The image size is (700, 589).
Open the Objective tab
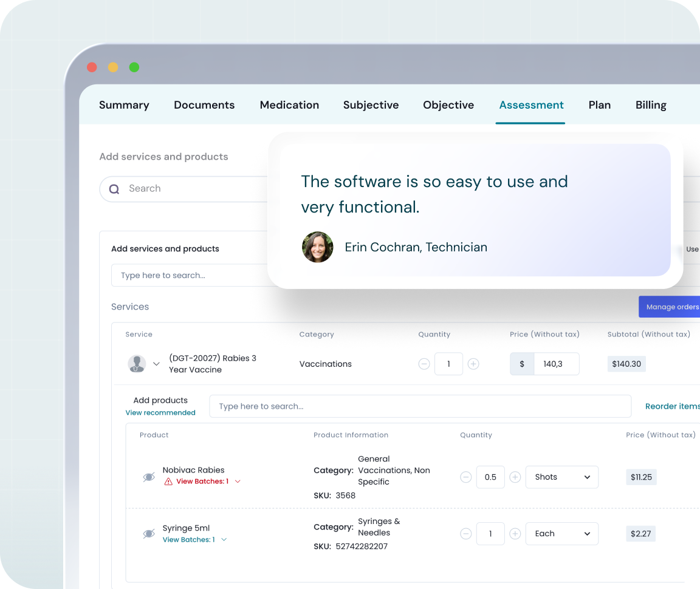coord(448,105)
